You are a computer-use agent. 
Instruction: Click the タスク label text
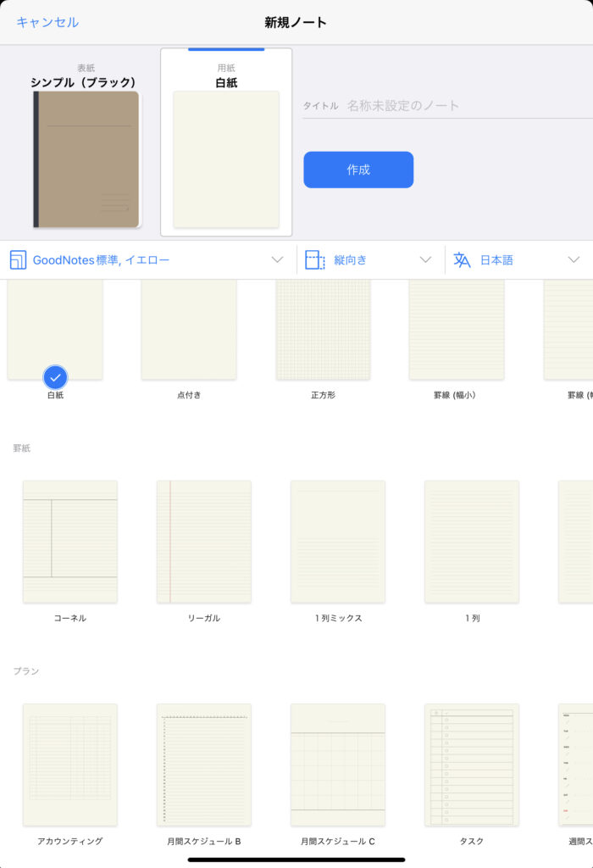point(472,842)
